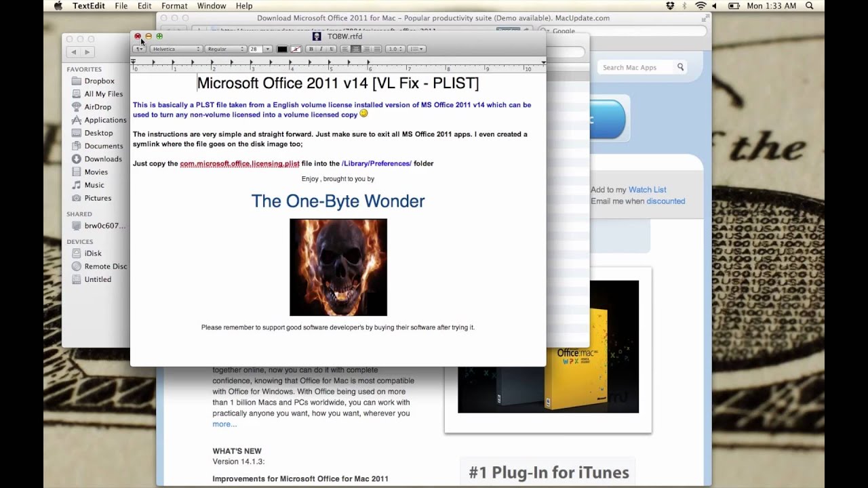Image resolution: width=868 pixels, height=488 pixels.
Task: Open the text background color swatch
Action: [296, 49]
